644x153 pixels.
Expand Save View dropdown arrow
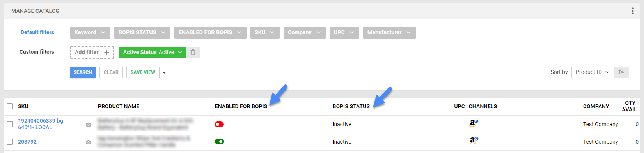pos(164,72)
